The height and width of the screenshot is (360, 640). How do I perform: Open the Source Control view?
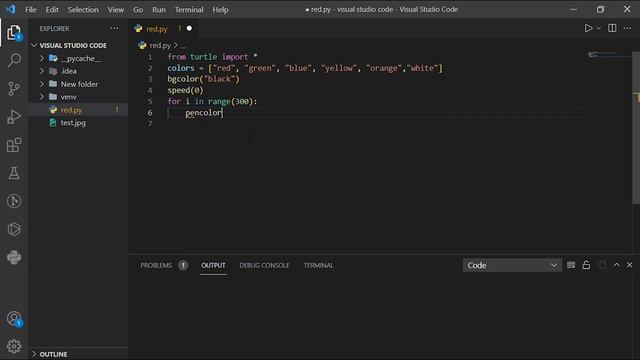[14, 89]
